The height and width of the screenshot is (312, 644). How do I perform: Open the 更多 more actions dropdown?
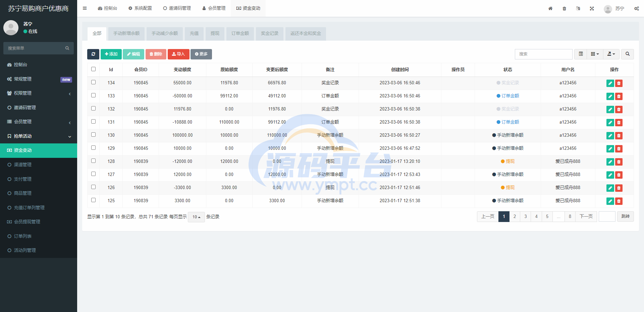coord(201,54)
